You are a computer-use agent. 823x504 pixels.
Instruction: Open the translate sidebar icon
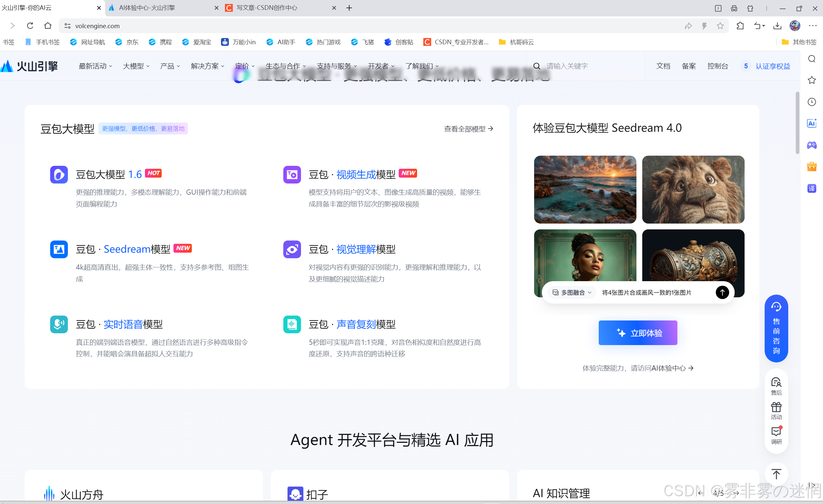tap(812, 188)
